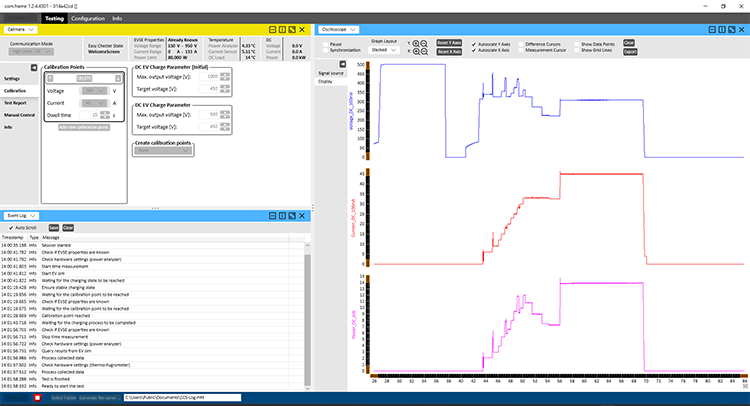Enable Show Data Points
The width and height of the screenshot is (750, 406).
[x=576, y=44]
